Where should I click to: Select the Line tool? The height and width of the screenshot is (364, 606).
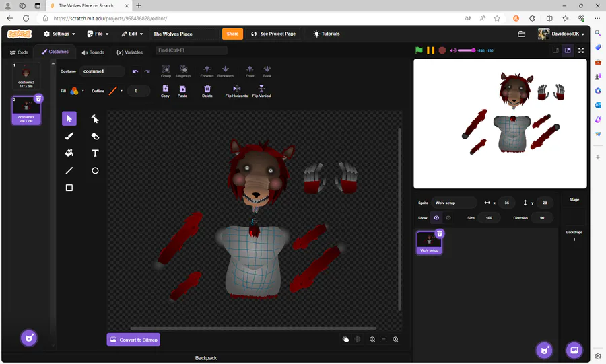[69, 170]
